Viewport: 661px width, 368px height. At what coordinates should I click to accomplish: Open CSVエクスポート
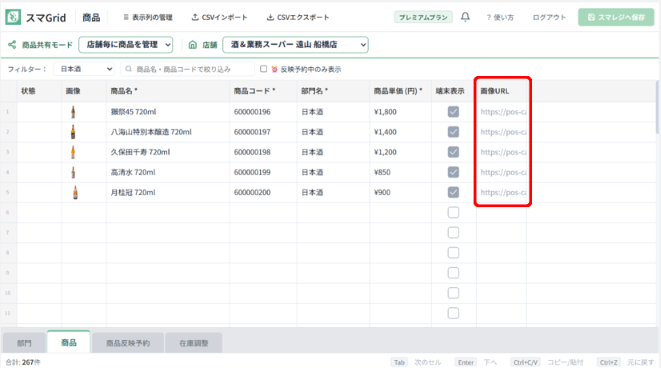pos(298,17)
